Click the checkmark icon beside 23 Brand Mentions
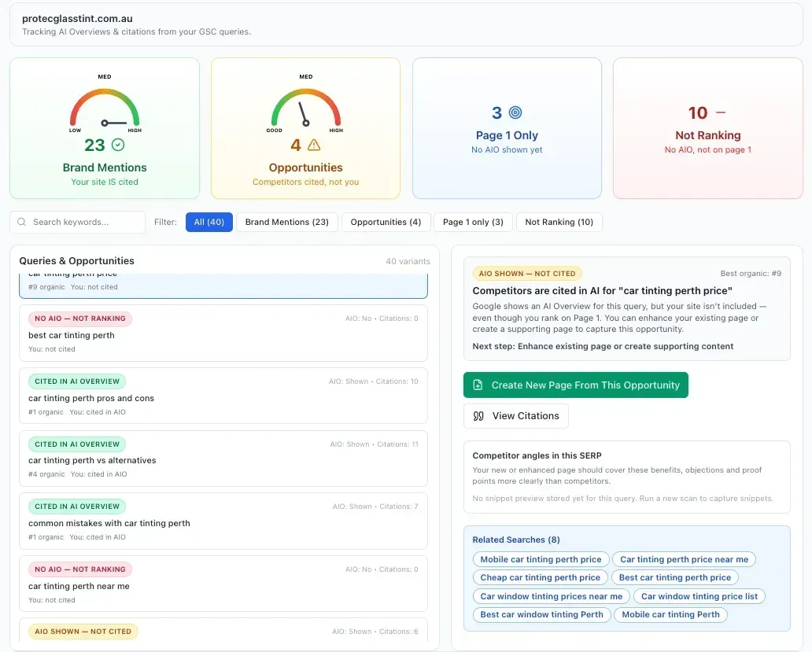Screen dimensions: 812x652 click(118, 145)
